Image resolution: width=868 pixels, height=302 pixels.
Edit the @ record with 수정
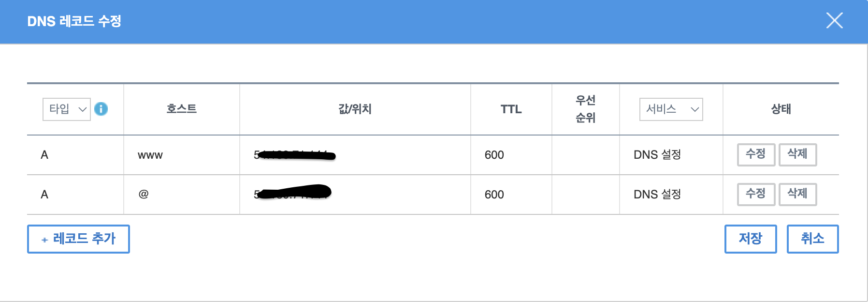(756, 194)
